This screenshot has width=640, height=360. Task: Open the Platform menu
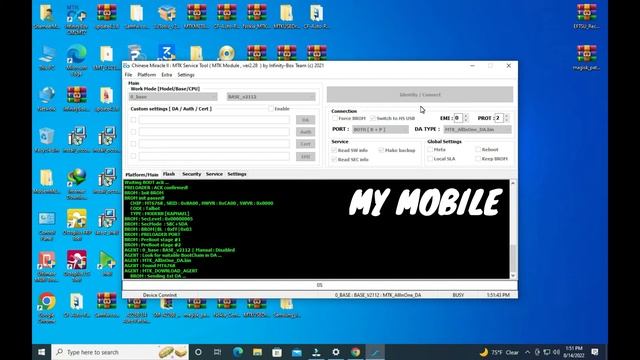(x=147, y=75)
